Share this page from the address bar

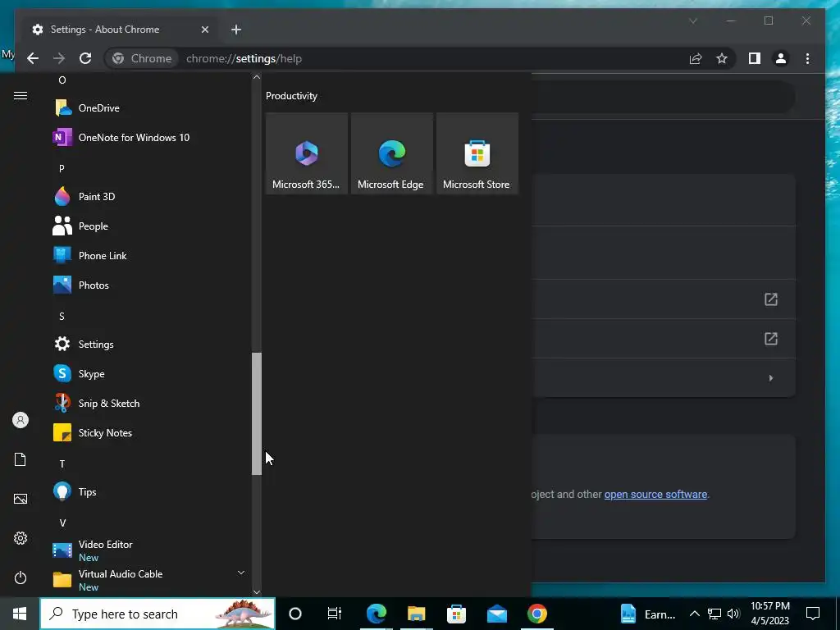(696, 58)
